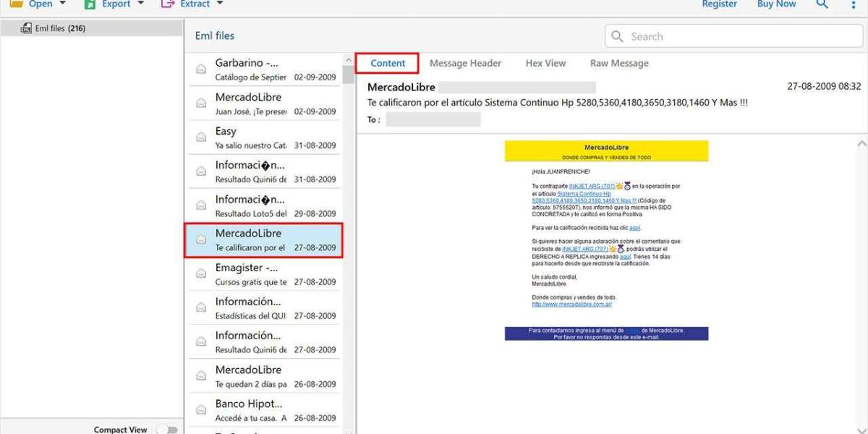Open the three-dot more options menu
Image resolution: width=868 pixels, height=434 pixels.
click(854, 4)
